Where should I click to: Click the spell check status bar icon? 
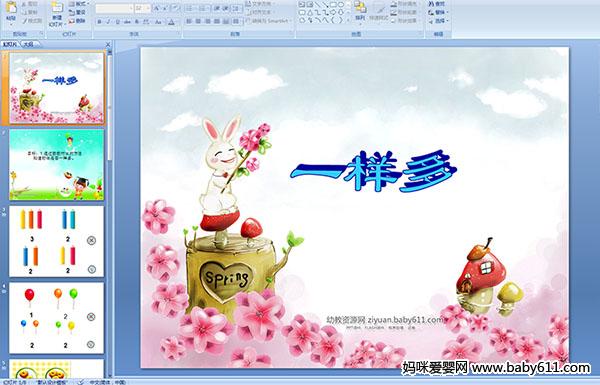tap(81, 382)
